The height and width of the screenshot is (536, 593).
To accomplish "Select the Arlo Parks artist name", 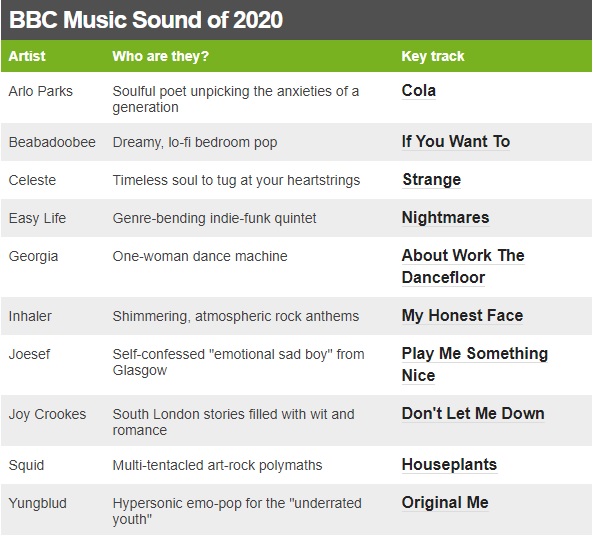I will click(40, 91).
